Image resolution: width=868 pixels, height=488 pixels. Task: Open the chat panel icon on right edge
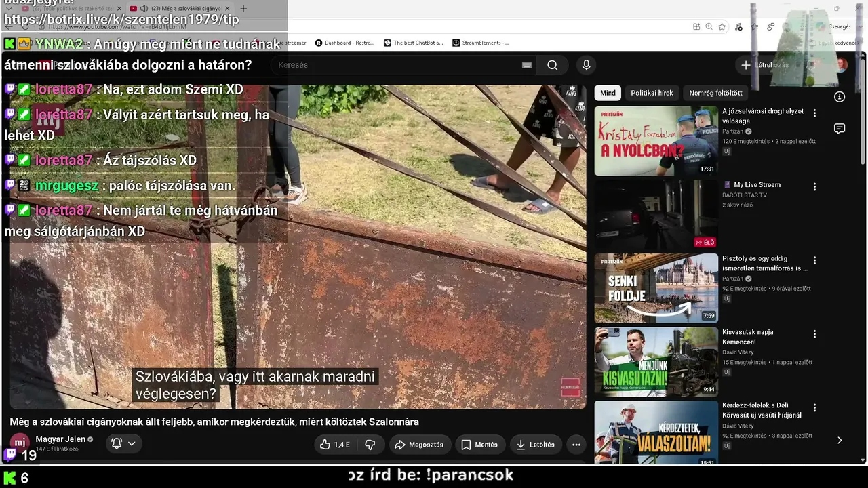click(840, 129)
